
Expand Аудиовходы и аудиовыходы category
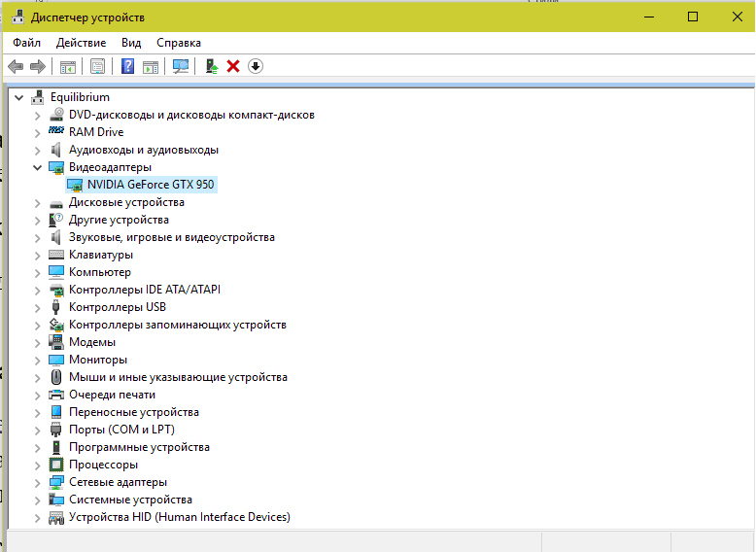(37, 151)
